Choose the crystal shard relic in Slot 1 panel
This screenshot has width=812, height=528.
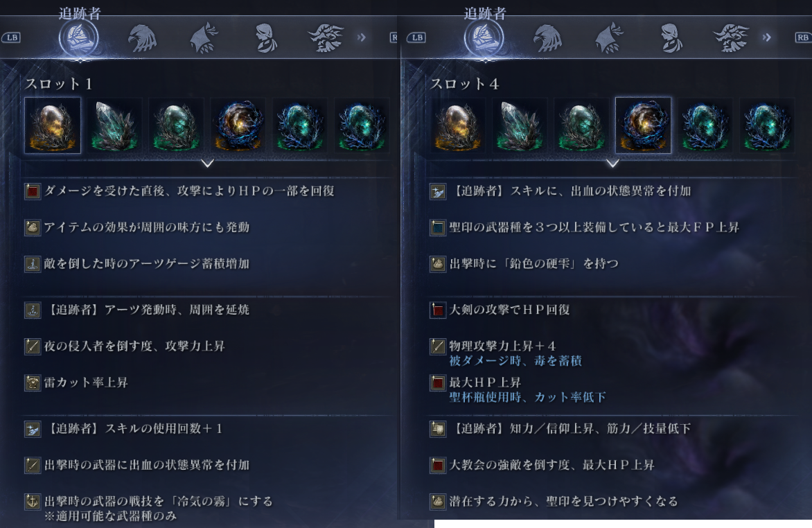(x=114, y=125)
